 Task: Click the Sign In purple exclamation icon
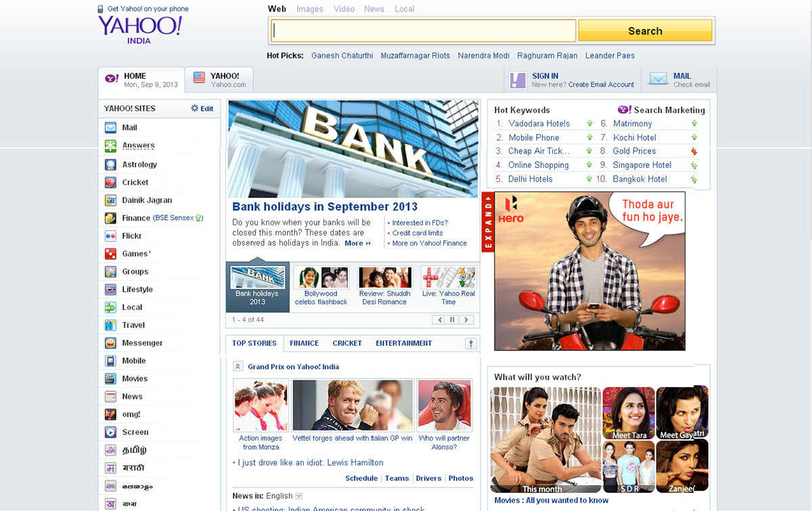(518, 81)
